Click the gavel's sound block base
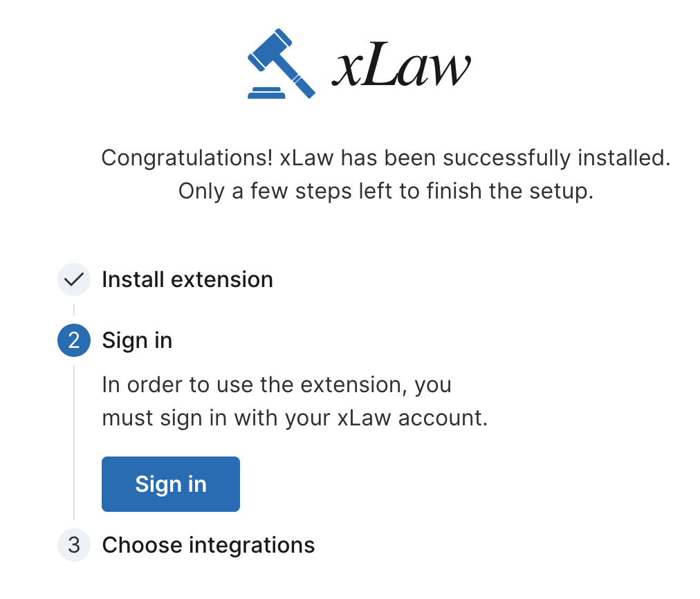This screenshot has height=599, width=700. 266,93
